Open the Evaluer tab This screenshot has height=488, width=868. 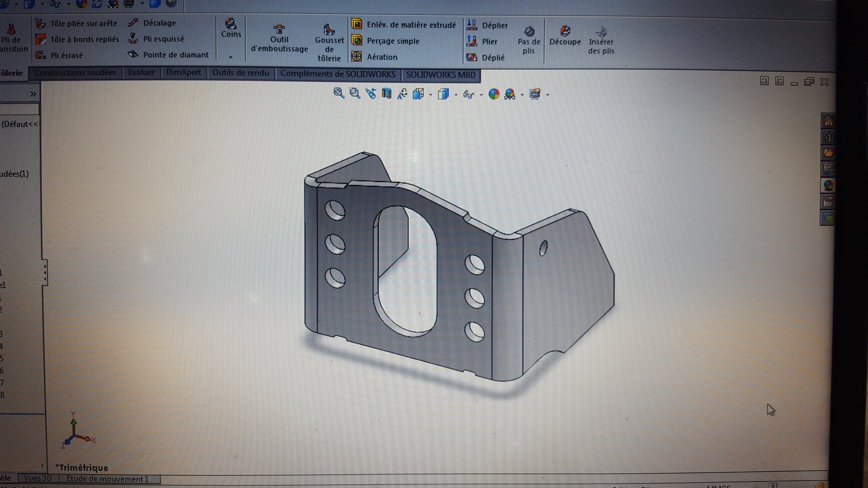141,73
